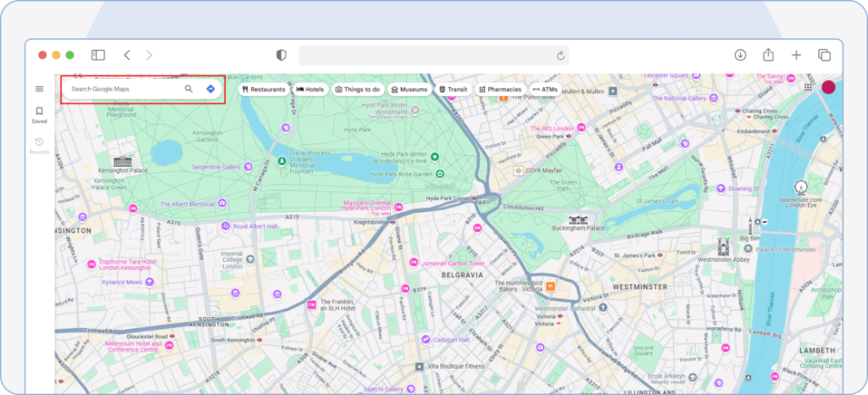
Task: Select The Franklin hotel pin
Action: [x=312, y=305]
